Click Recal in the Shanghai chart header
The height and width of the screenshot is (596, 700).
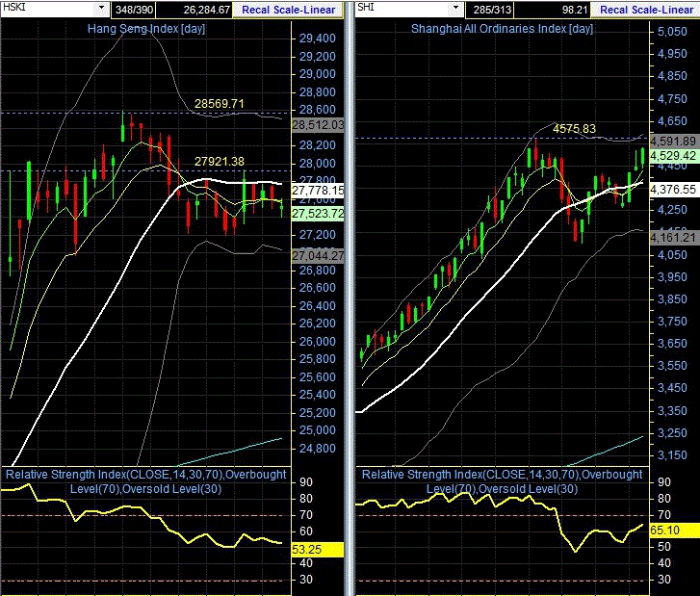614,10
